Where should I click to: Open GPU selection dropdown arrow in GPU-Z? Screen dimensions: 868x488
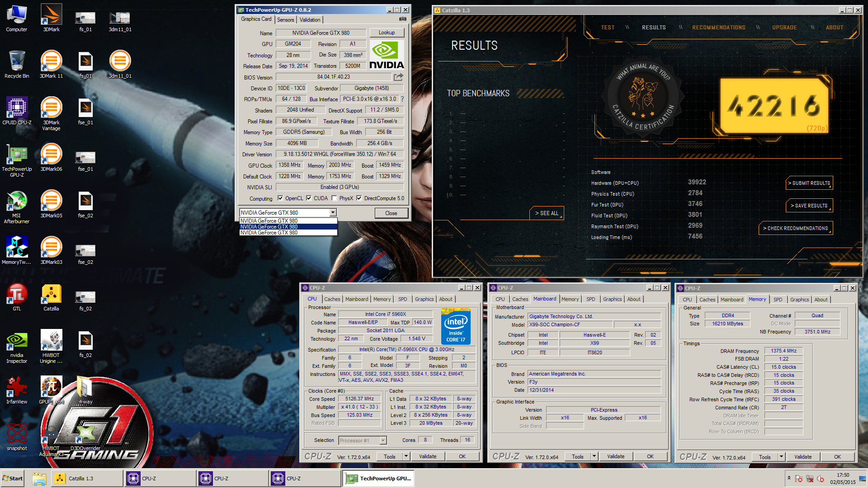(333, 212)
